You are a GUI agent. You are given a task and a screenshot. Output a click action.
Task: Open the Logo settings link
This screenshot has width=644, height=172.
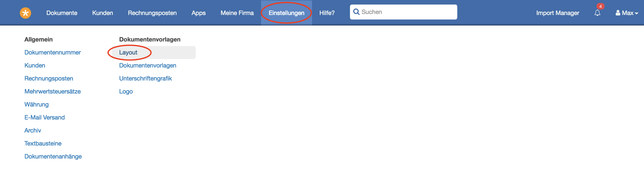pos(126,91)
